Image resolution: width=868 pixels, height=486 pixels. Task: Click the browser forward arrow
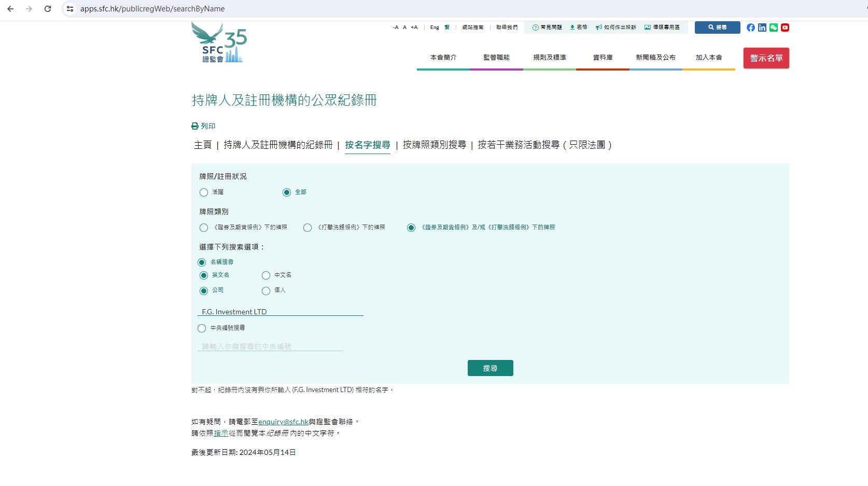click(x=29, y=9)
